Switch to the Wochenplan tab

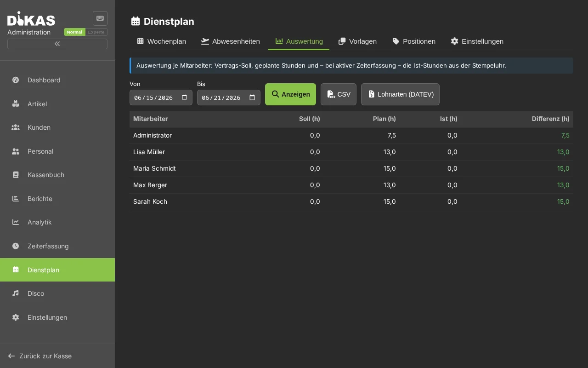162,41
